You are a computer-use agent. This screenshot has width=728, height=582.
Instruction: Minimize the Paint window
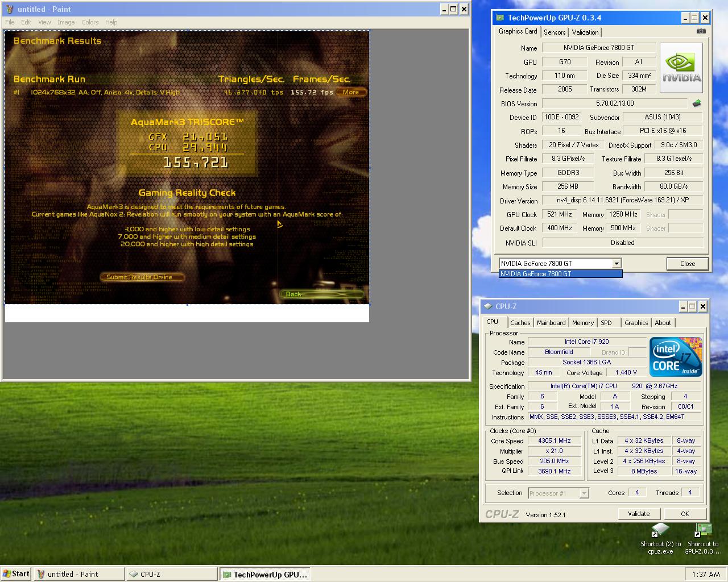pos(444,9)
